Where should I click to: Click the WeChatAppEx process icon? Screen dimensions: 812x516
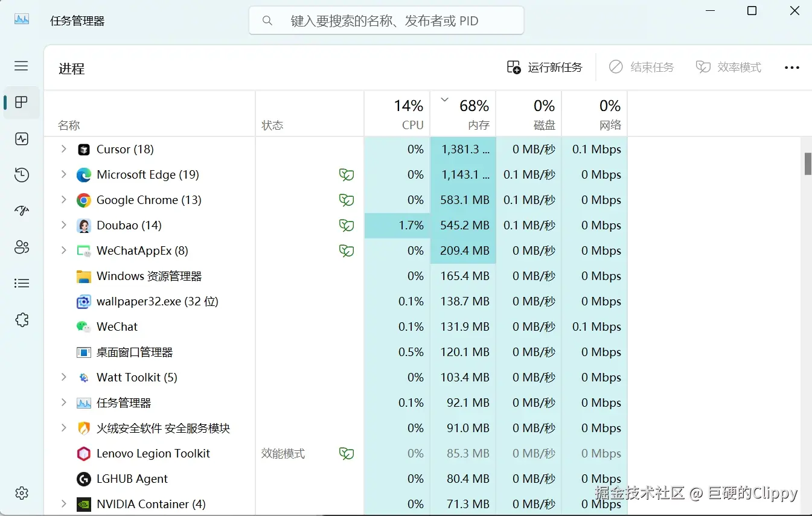click(x=84, y=251)
